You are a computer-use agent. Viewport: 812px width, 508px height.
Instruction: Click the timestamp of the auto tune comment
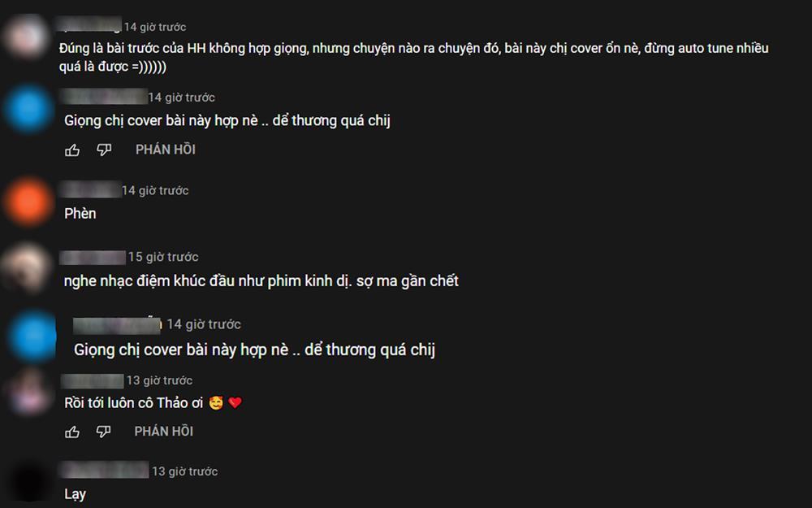[x=155, y=27]
